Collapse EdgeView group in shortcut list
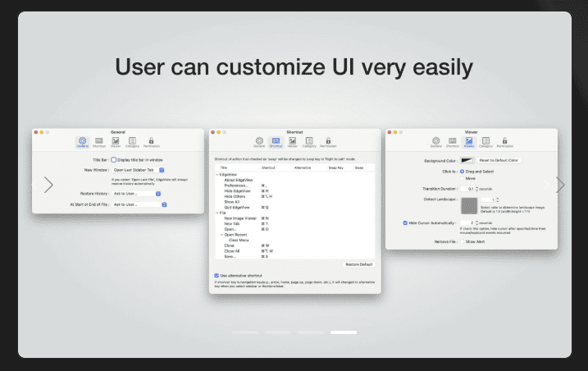This screenshot has width=588, height=371. [217, 175]
